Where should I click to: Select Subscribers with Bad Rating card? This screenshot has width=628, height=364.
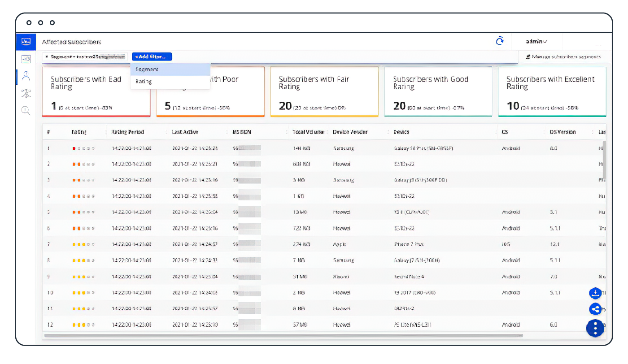click(96, 92)
